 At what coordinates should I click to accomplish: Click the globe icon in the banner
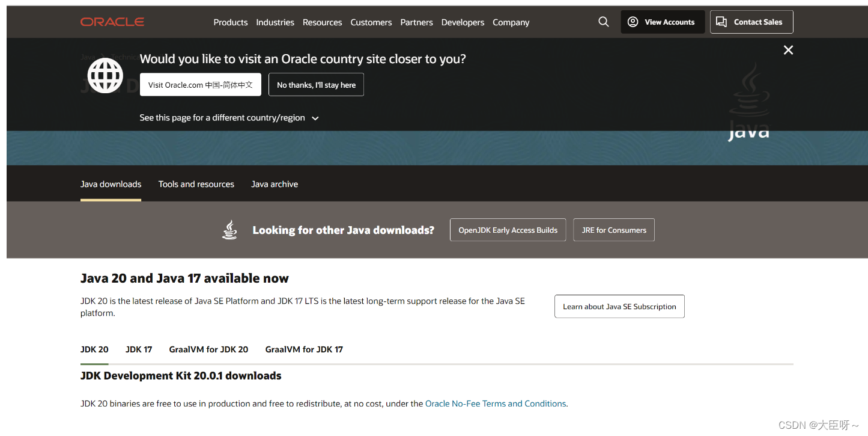coord(105,75)
